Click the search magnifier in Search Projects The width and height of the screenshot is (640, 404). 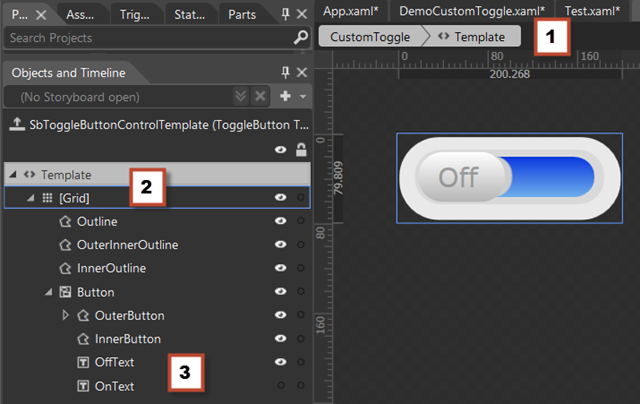click(300, 38)
